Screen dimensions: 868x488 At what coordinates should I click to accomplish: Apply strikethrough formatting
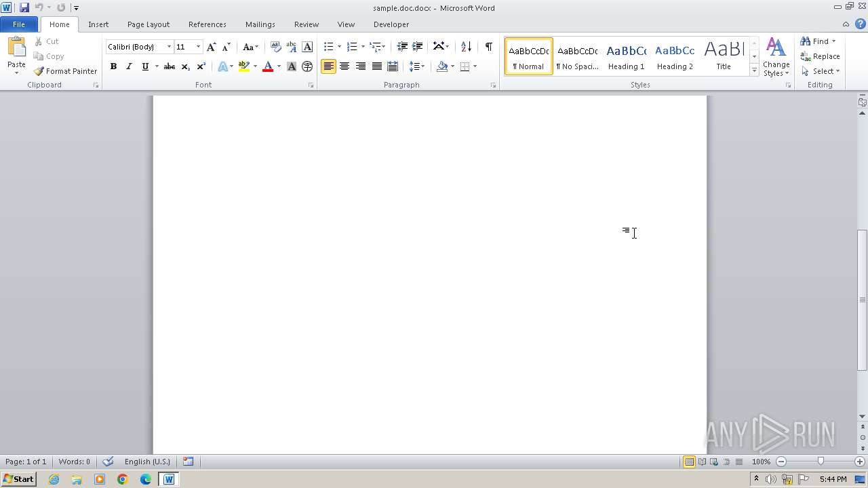pyautogui.click(x=170, y=66)
